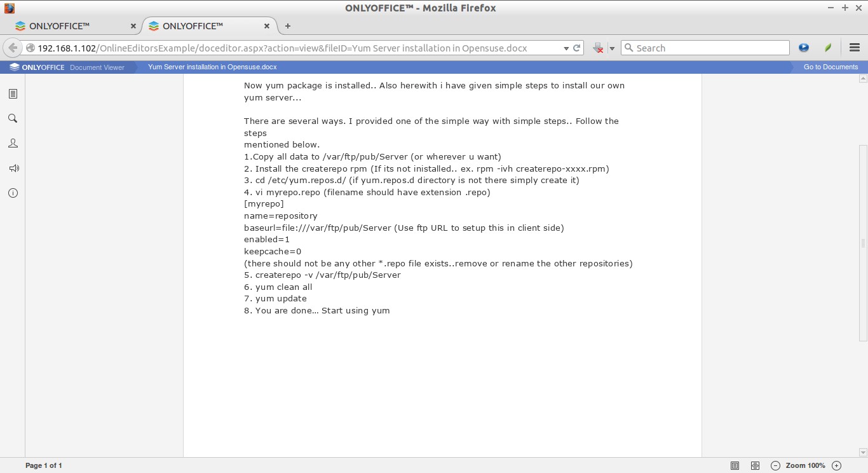The height and width of the screenshot is (473, 868).
Task: Click the '[myrepo]' line in the document
Action: click(264, 203)
